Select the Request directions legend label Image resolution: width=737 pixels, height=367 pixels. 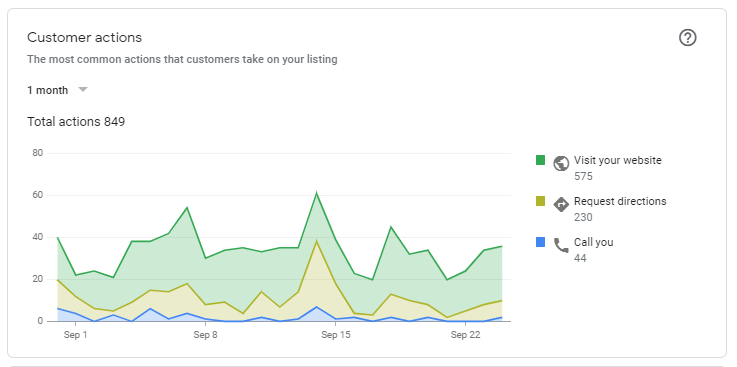(620, 201)
